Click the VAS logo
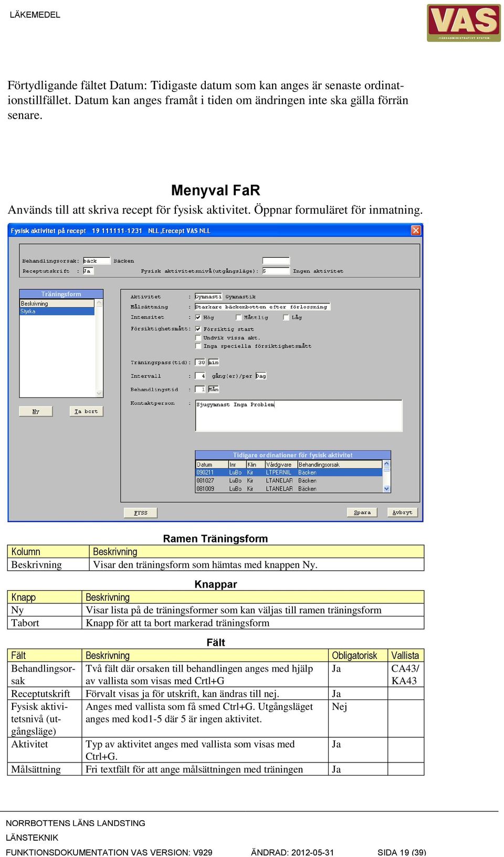504x857 pixels. [x=464, y=23]
